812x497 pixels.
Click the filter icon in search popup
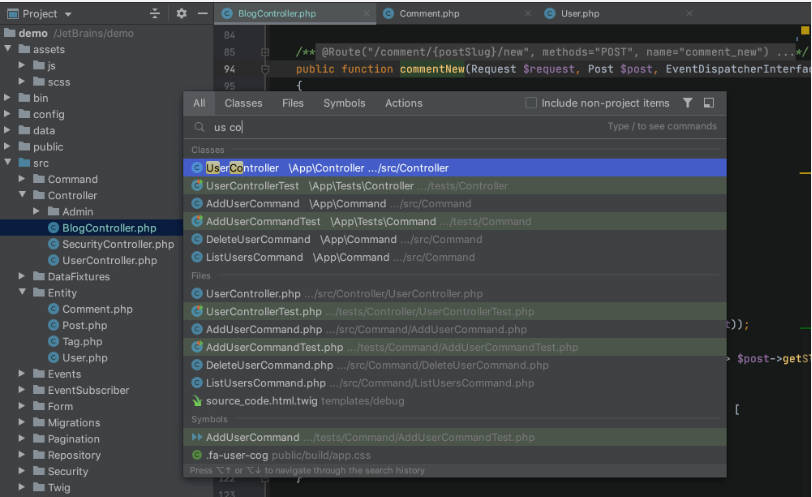[x=687, y=103]
